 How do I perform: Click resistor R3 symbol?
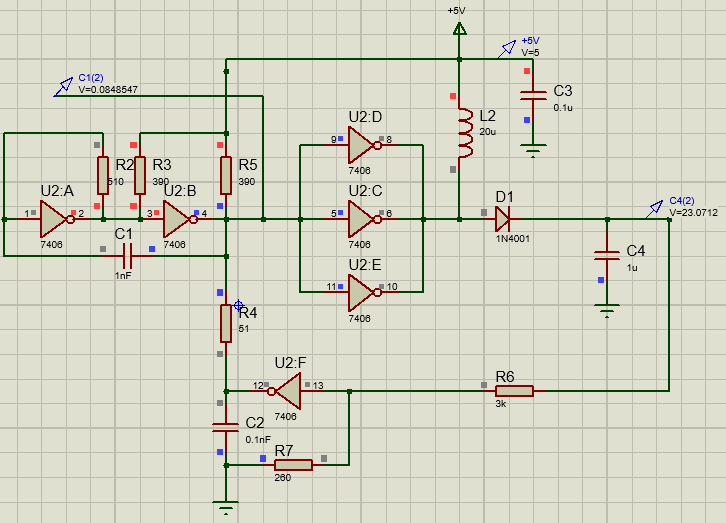[140, 175]
